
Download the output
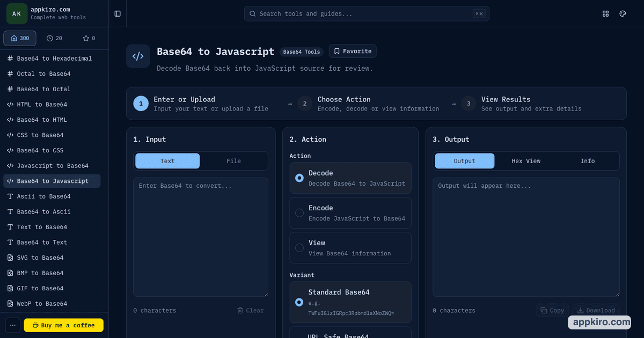tap(596, 310)
